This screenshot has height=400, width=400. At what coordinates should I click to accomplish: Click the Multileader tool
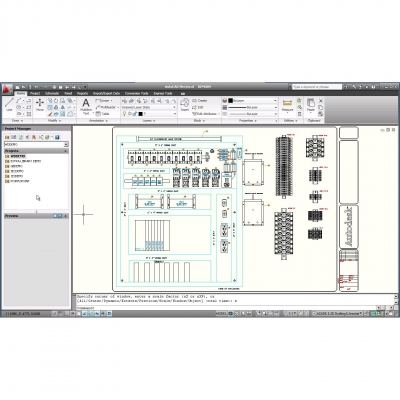(106, 107)
